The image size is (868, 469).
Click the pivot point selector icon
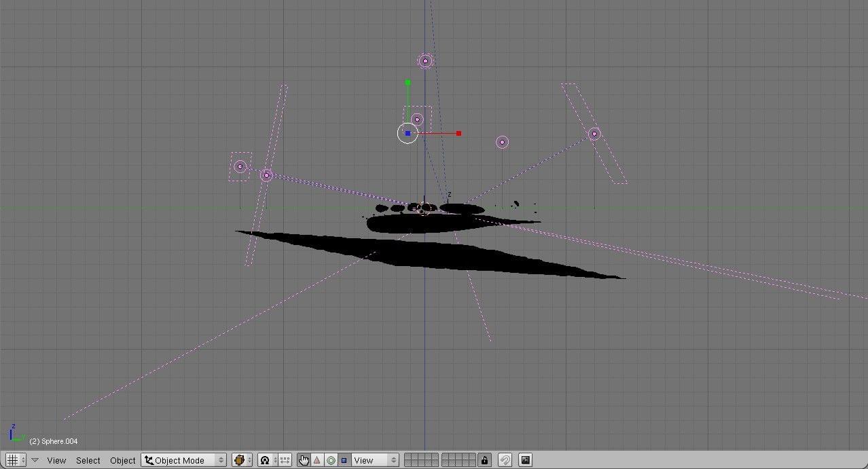(268, 460)
